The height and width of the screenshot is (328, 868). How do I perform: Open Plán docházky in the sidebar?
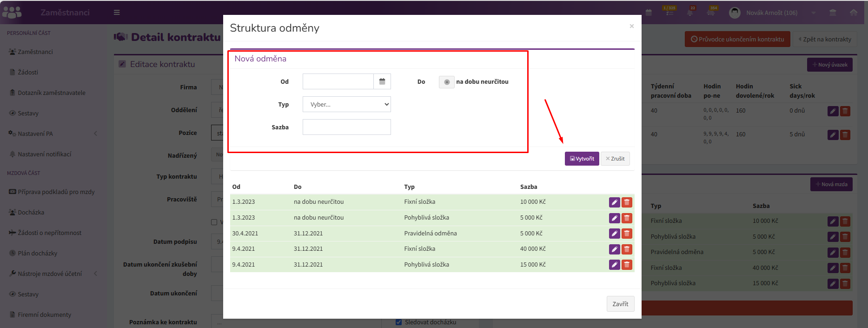tap(37, 253)
